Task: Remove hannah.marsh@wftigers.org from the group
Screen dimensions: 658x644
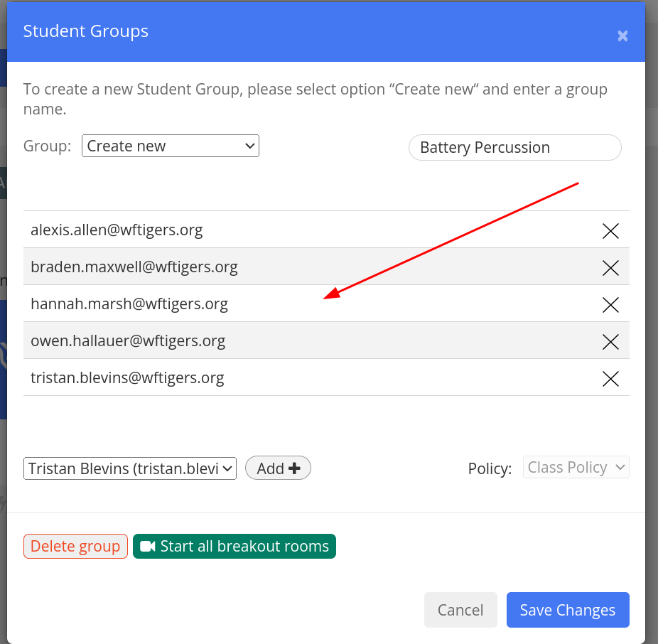Action: (610, 305)
